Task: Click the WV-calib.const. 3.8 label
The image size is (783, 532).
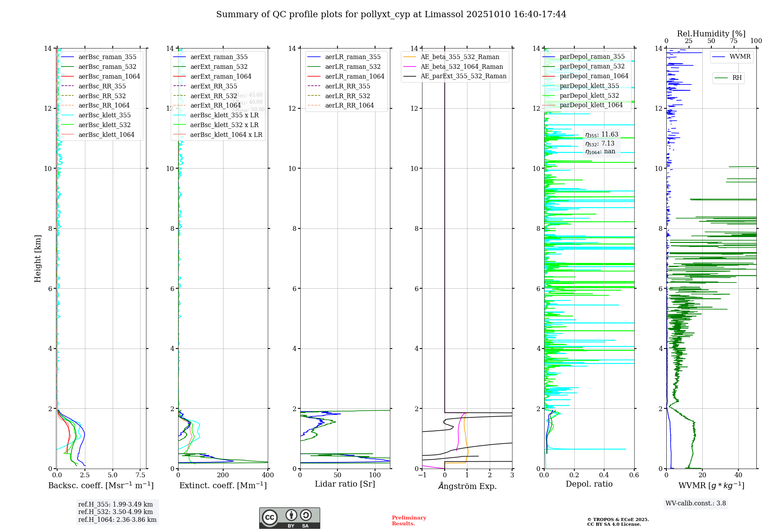Action: [695, 503]
